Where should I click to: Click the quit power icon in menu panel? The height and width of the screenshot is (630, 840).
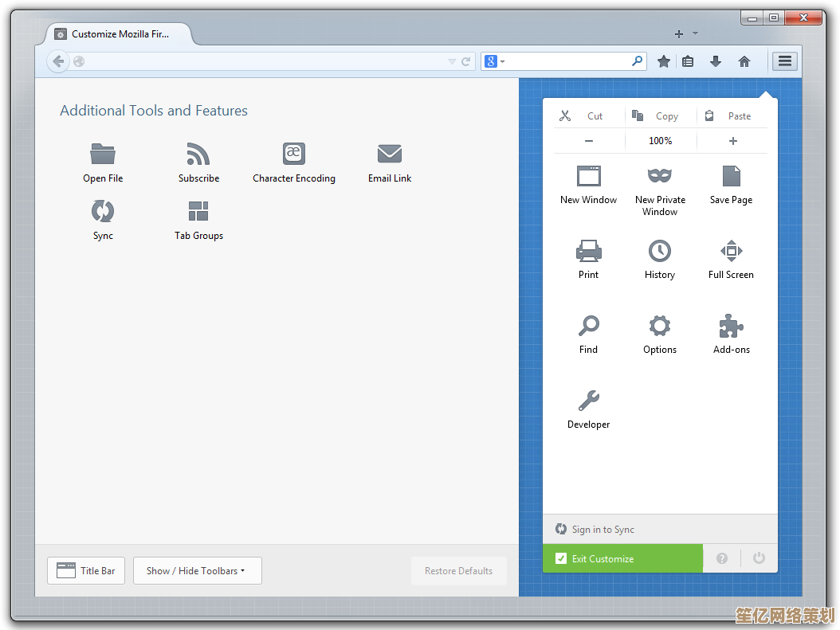pyautogui.click(x=759, y=558)
